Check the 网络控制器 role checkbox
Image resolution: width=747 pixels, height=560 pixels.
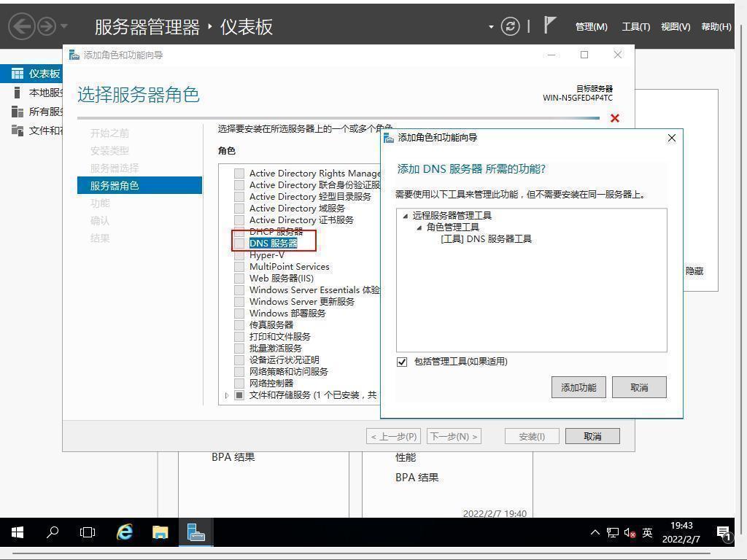click(x=239, y=384)
